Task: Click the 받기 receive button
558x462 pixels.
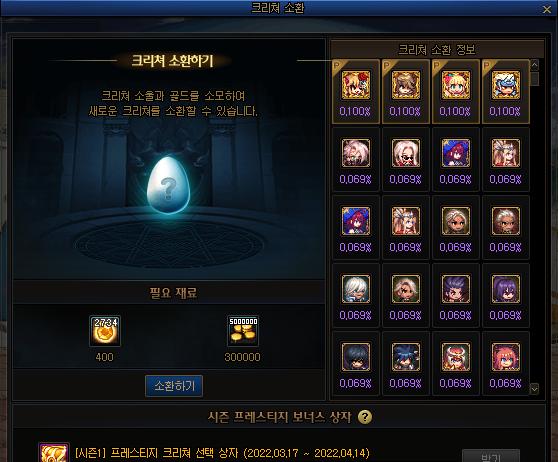Action: (491, 456)
